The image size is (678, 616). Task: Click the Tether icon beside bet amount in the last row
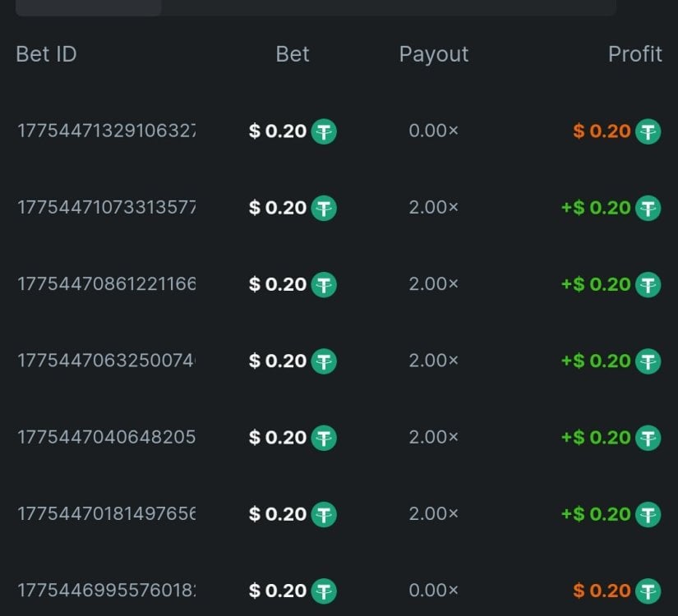324,591
